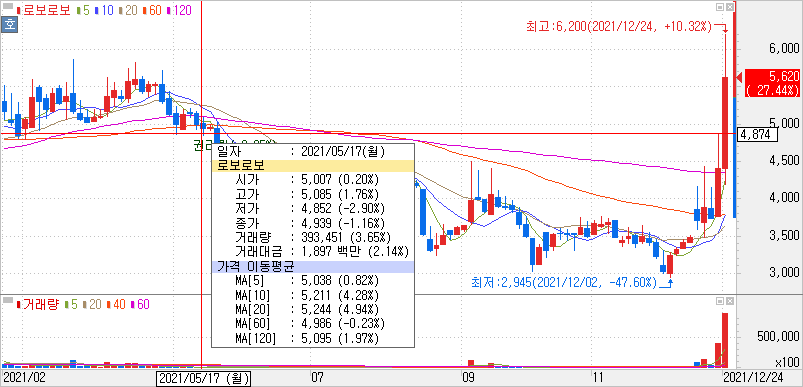
Task: Minimize the volume pane using its small top-right icon
Action: click(x=720, y=300)
